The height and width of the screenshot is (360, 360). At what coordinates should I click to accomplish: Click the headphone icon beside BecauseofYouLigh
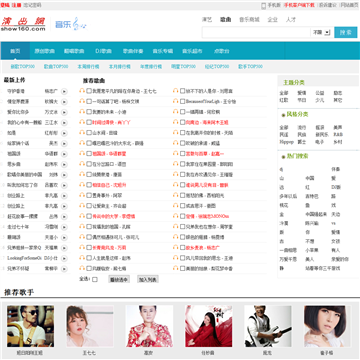pyautogui.click(x=176, y=101)
